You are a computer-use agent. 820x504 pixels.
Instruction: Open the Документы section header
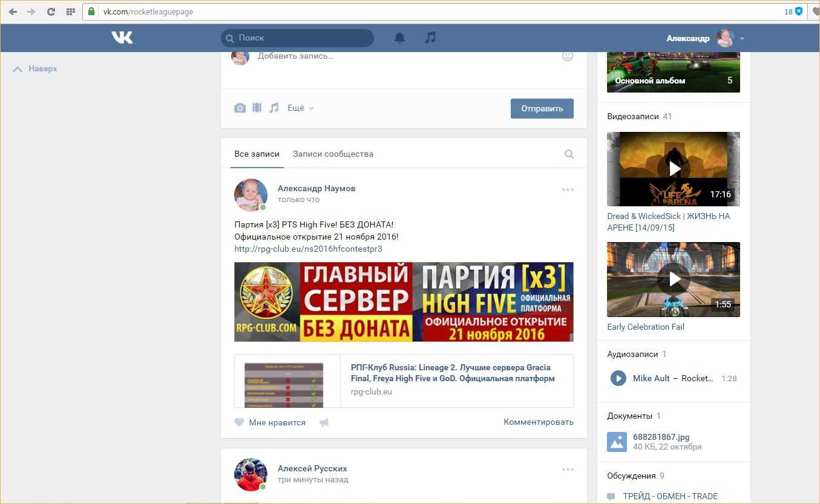[x=629, y=416]
